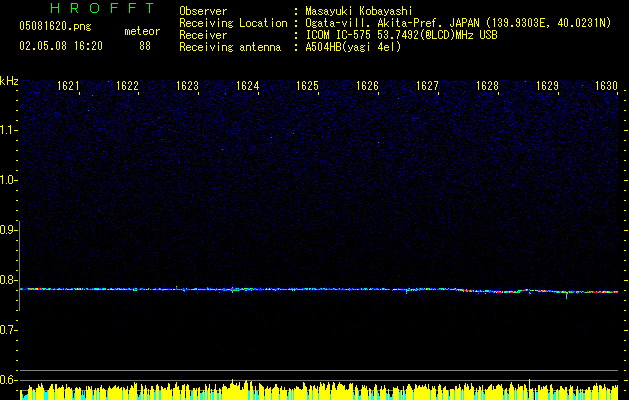Click the kHz axis unit label
Image resolution: width=629 pixels, height=400 pixels.
click(x=9, y=81)
